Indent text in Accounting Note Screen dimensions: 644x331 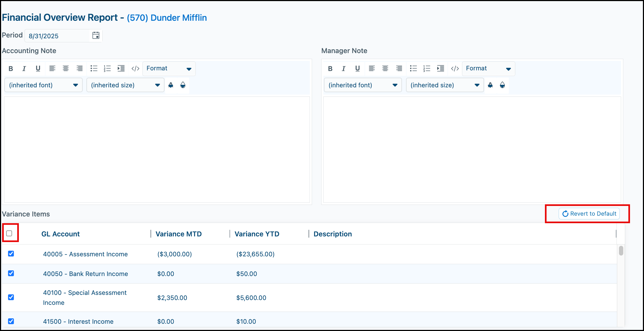(121, 68)
